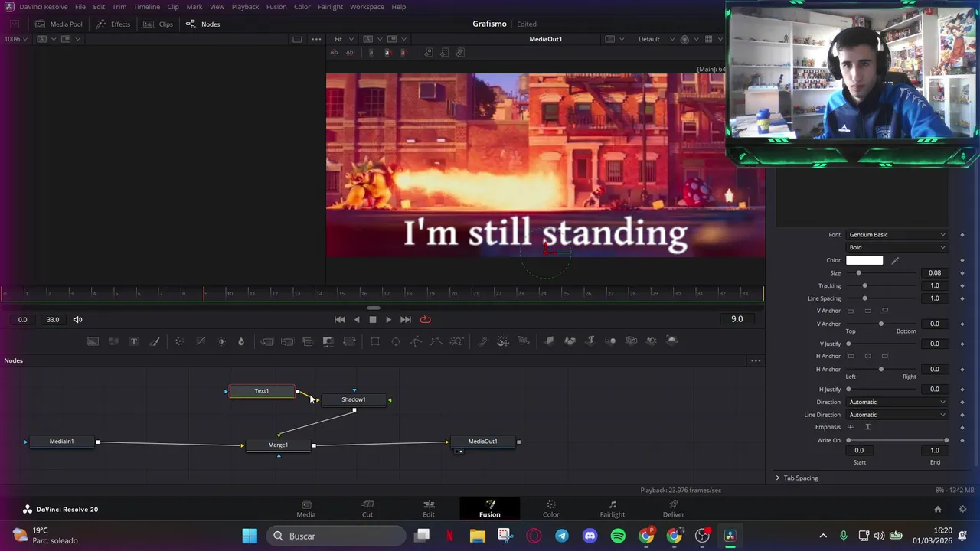Add the Renderer 3D node tool
The height and width of the screenshot is (551, 980).
coord(672,341)
